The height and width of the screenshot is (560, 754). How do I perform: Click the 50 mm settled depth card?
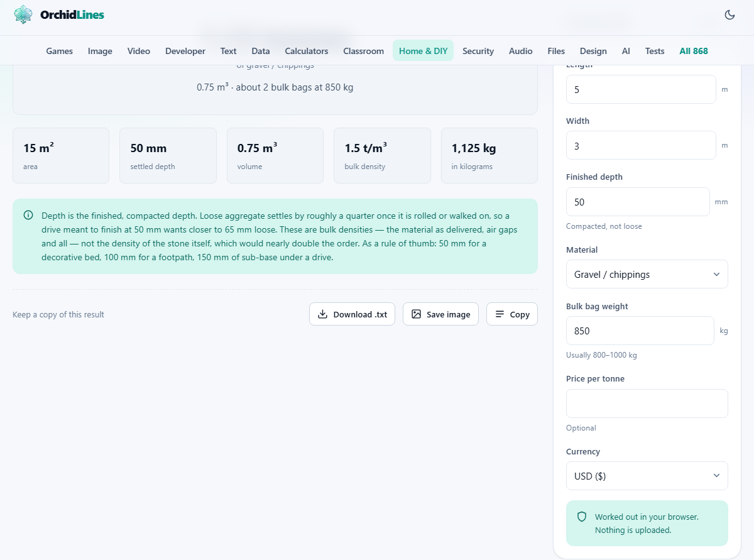pos(168,156)
